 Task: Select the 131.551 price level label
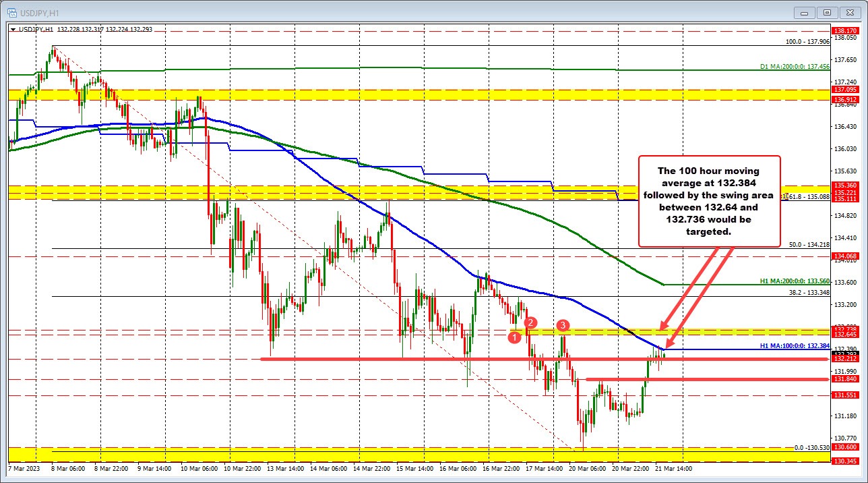coord(844,395)
